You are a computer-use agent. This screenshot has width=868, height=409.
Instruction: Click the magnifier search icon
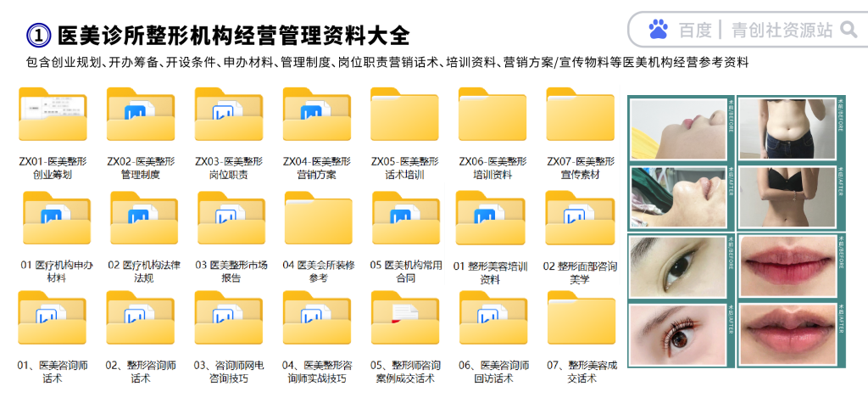pyautogui.click(x=848, y=30)
